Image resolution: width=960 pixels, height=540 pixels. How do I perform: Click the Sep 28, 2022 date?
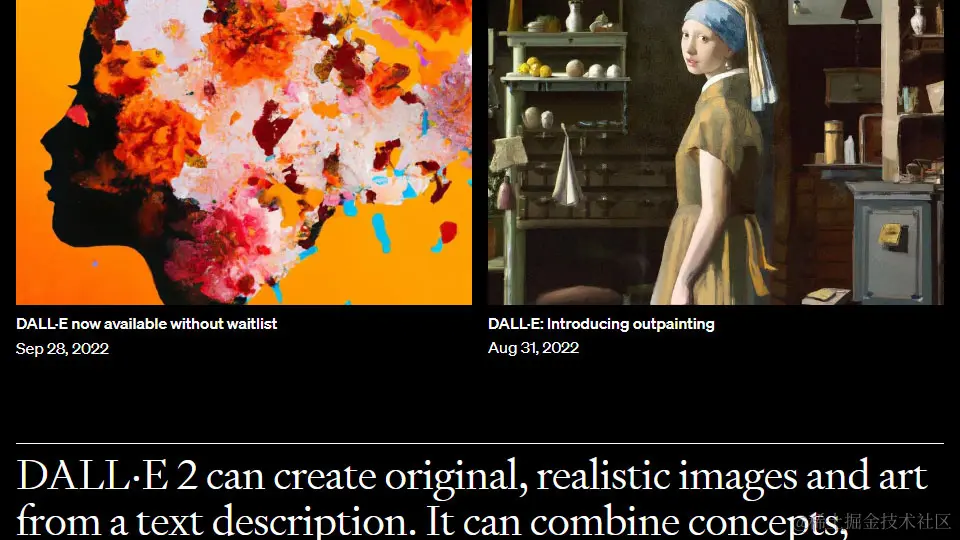tap(62, 348)
